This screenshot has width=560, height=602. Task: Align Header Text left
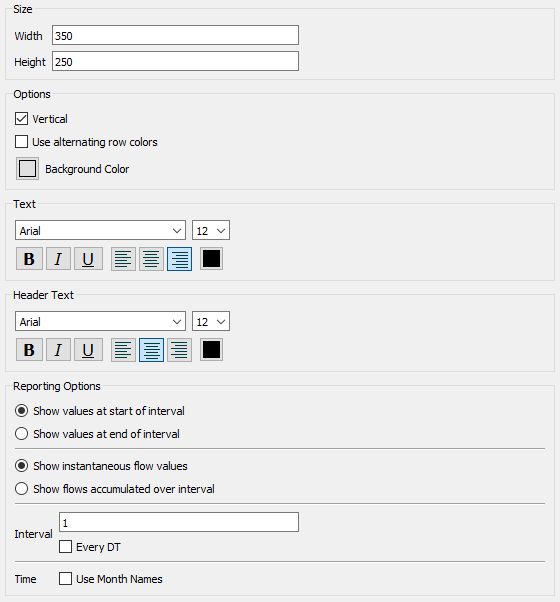[123, 350]
